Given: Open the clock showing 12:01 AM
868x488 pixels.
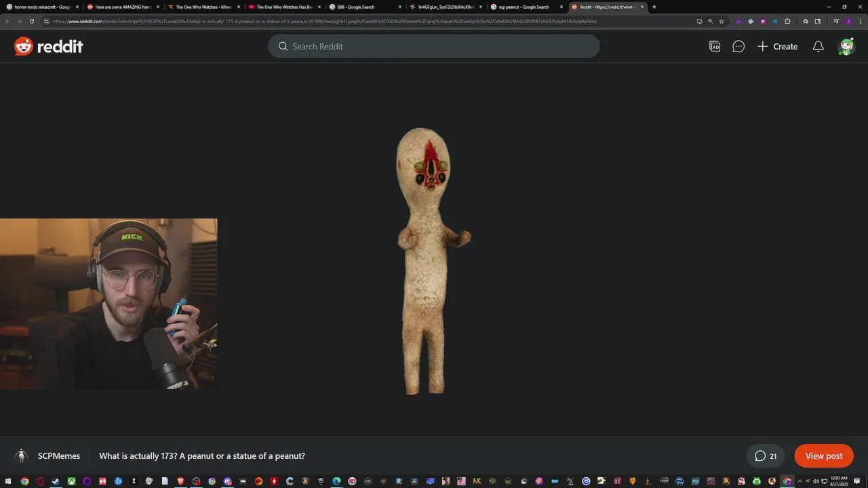Looking at the screenshot, I should tap(839, 481).
